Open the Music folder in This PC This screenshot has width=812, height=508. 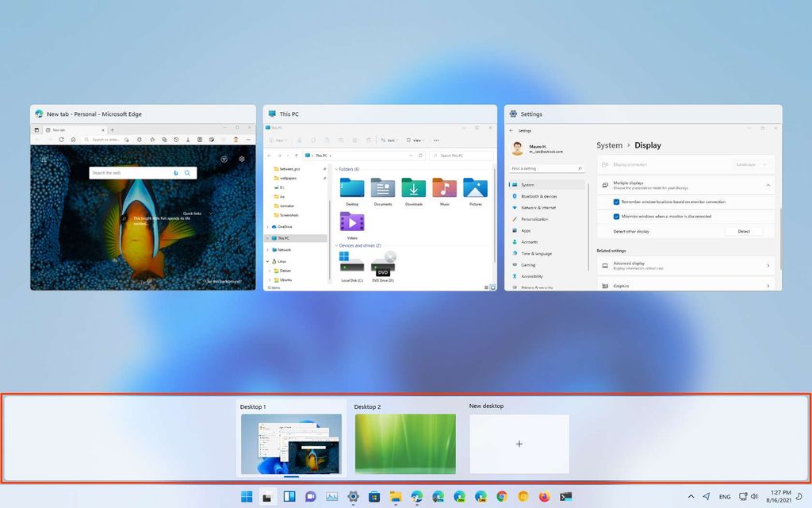(x=444, y=188)
